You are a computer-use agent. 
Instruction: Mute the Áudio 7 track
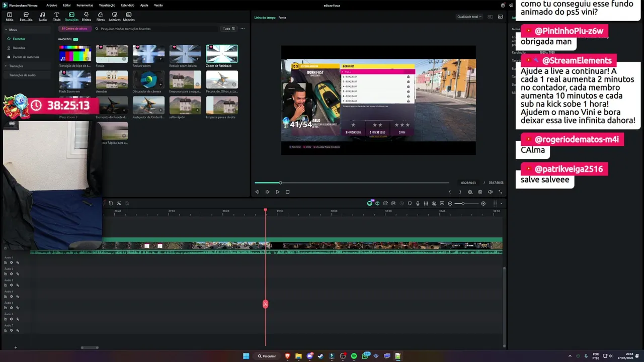[x=11, y=330]
